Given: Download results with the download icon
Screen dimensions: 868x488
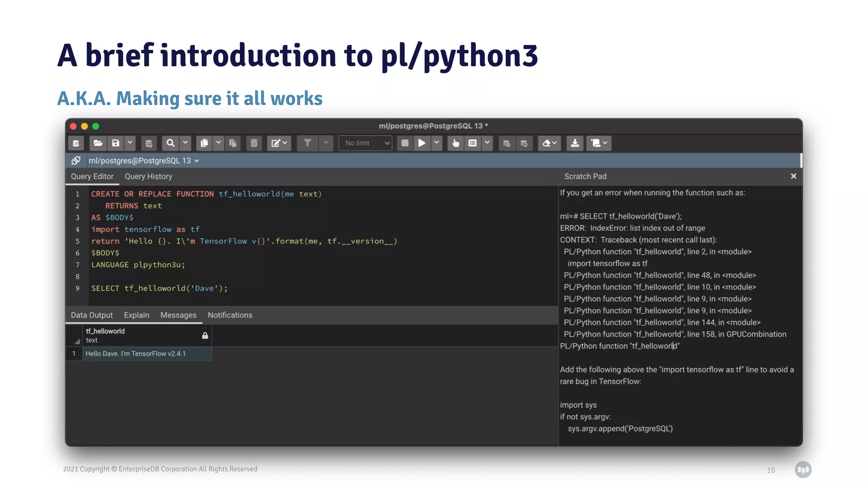Looking at the screenshot, I should pos(575,143).
